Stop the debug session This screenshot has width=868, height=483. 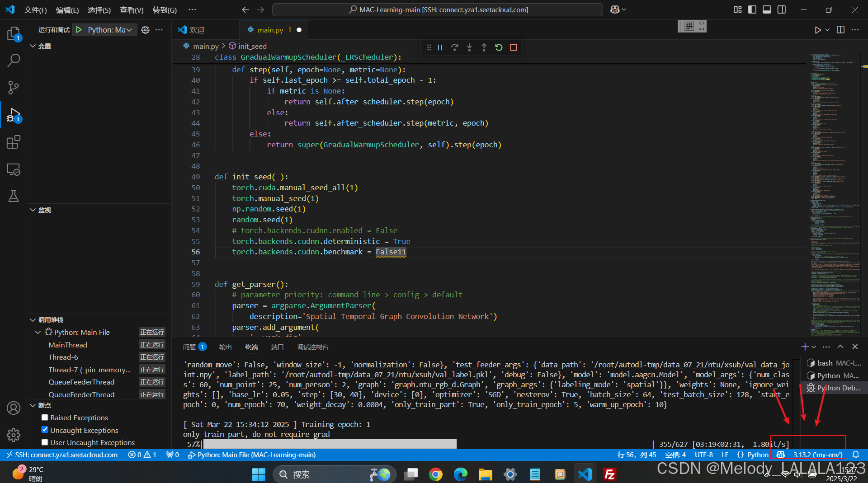(514, 47)
